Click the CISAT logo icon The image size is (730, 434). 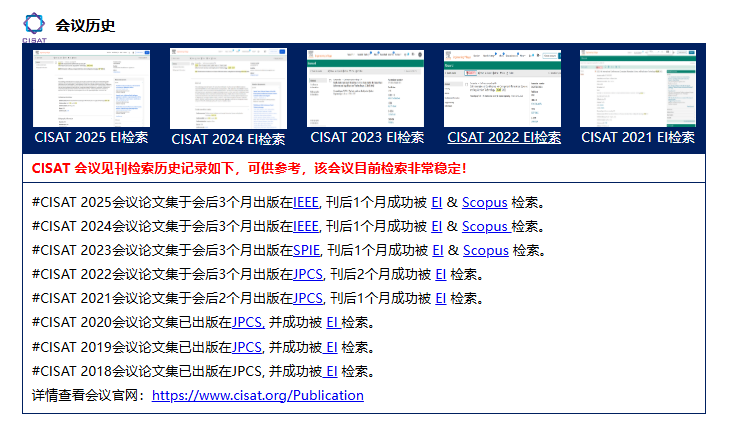point(34,27)
